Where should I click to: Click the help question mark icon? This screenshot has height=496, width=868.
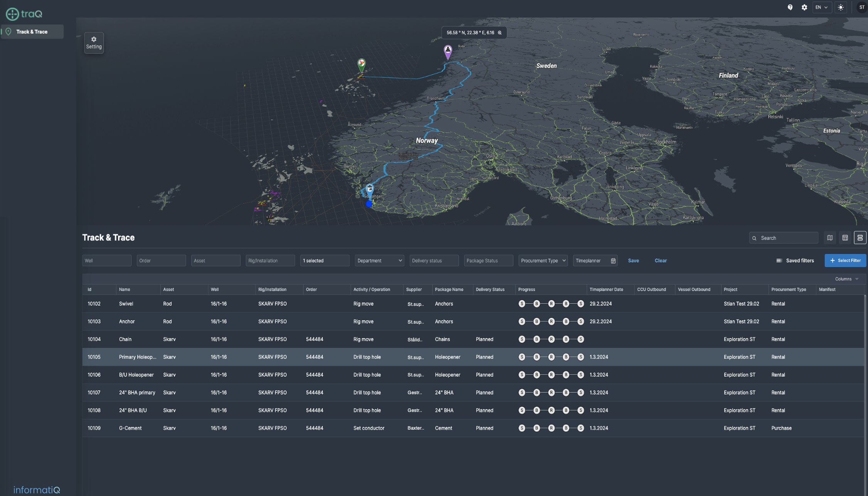790,7
